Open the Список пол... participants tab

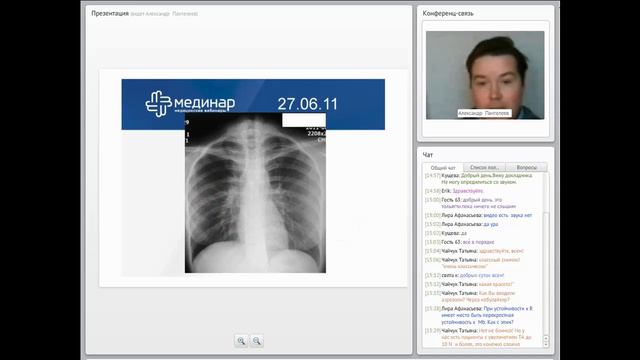click(x=484, y=167)
